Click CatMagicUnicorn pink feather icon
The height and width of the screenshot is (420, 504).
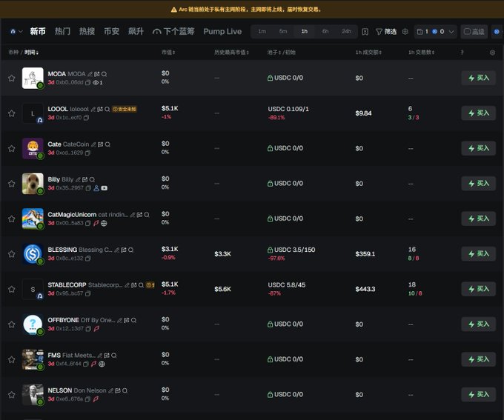click(x=96, y=224)
